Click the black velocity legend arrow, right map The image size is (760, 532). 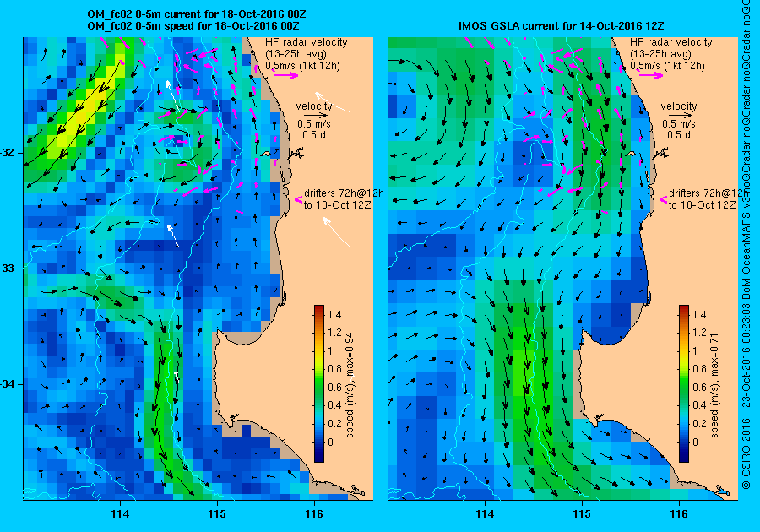(x=681, y=116)
